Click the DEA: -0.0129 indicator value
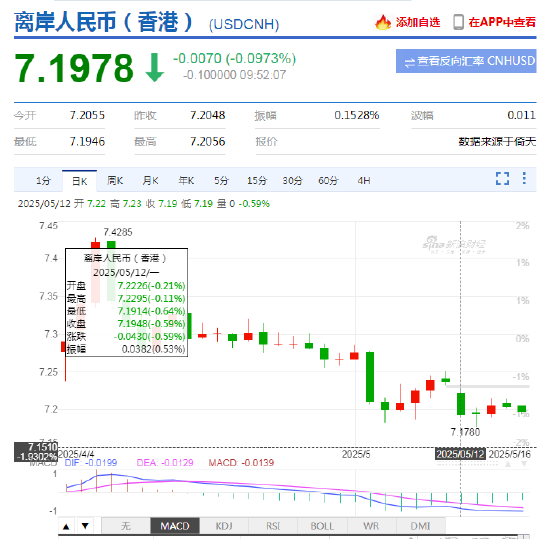 (165, 463)
